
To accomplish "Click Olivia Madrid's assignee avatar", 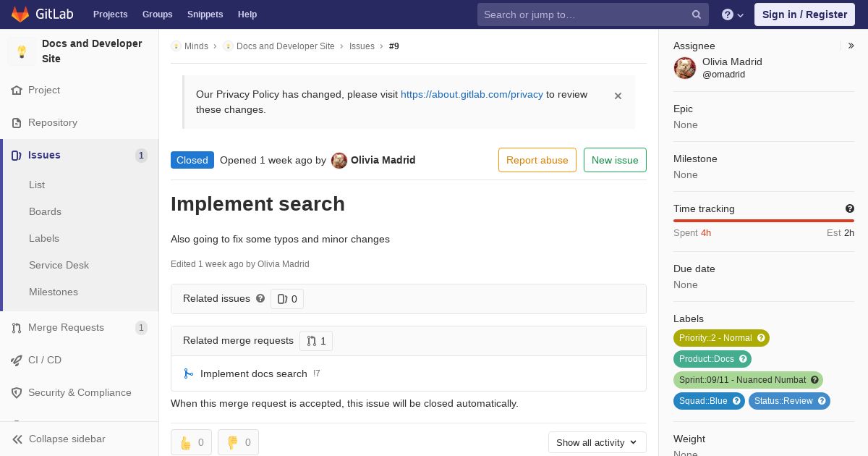I will pyautogui.click(x=685, y=68).
